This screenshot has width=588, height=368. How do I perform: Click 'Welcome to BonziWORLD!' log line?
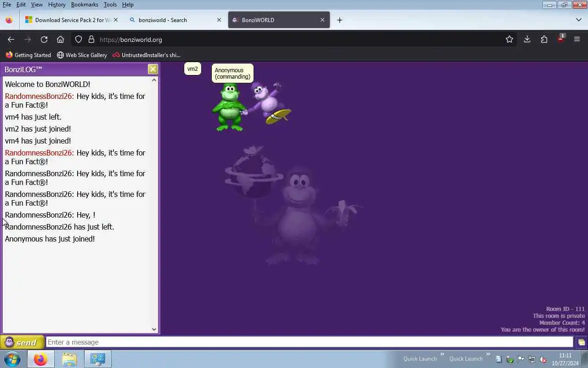(x=48, y=84)
